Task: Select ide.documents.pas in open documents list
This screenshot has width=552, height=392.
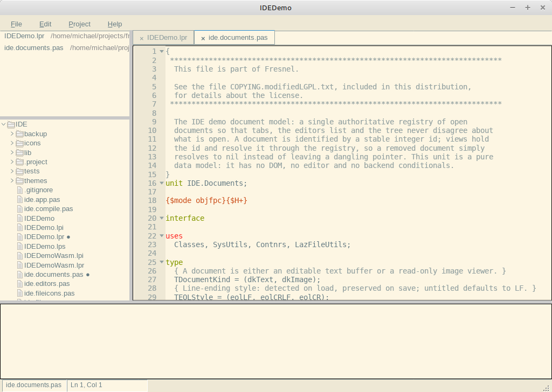Action: [65, 47]
